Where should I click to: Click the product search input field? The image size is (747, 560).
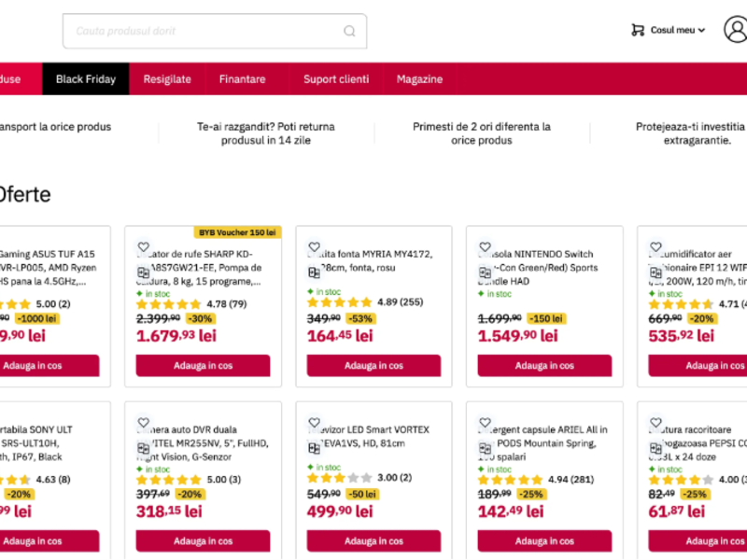point(205,31)
